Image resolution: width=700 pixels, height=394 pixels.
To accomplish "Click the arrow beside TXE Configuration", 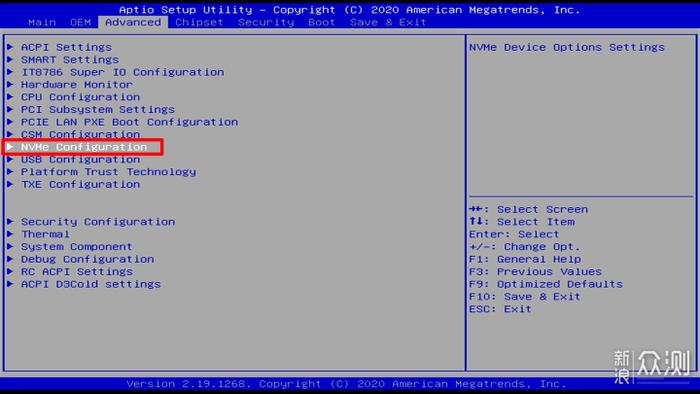I will click(x=10, y=184).
